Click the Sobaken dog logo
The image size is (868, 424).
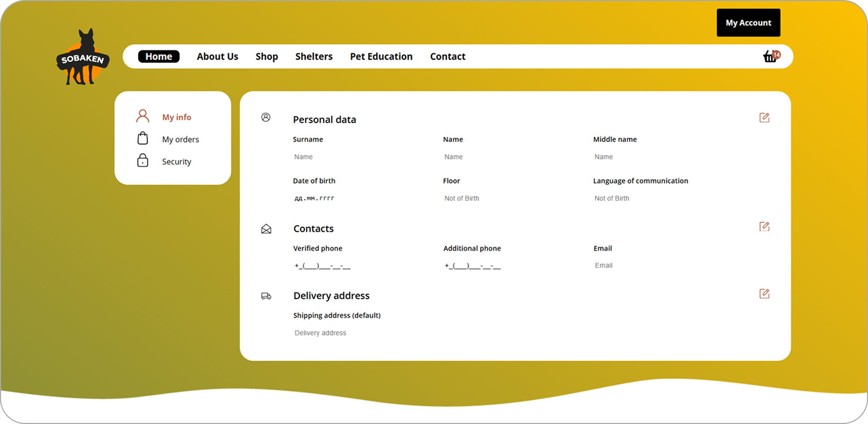click(x=83, y=57)
